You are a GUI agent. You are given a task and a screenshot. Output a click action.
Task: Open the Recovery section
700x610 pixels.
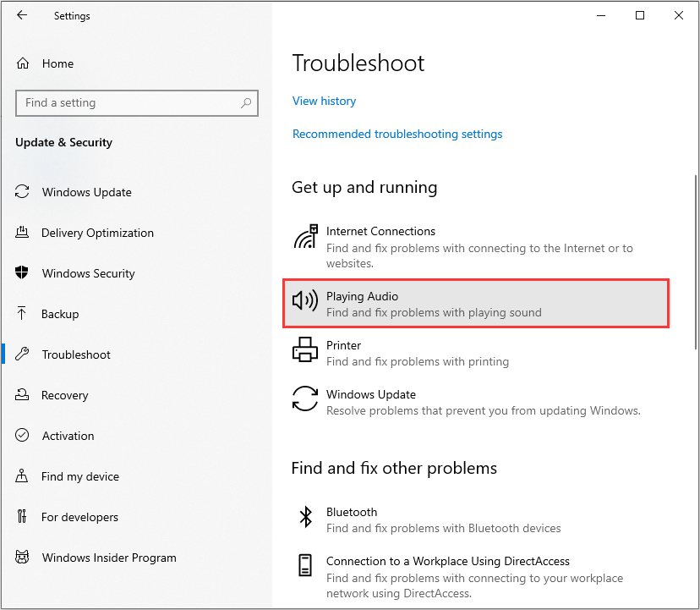(x=65, y=395)
